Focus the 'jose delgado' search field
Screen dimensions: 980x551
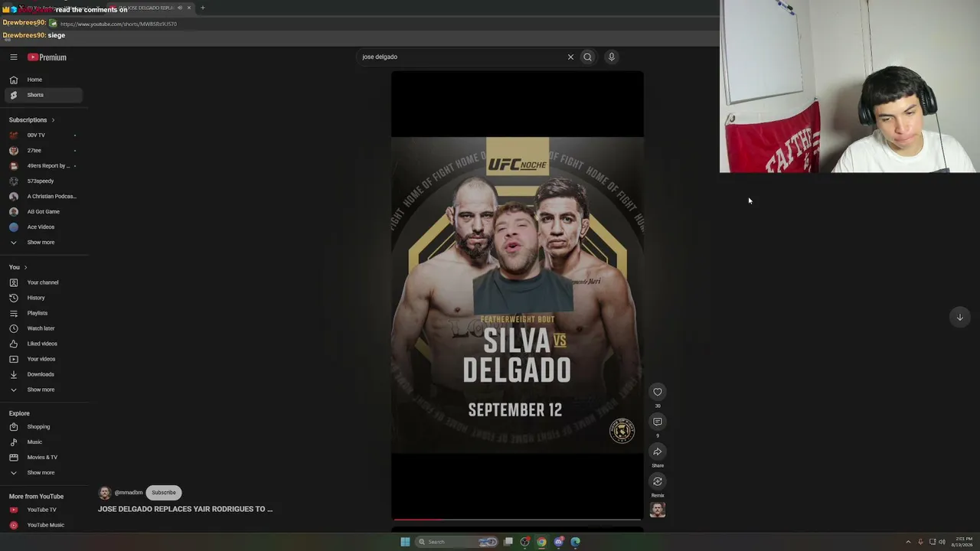[x=462, y=57]
